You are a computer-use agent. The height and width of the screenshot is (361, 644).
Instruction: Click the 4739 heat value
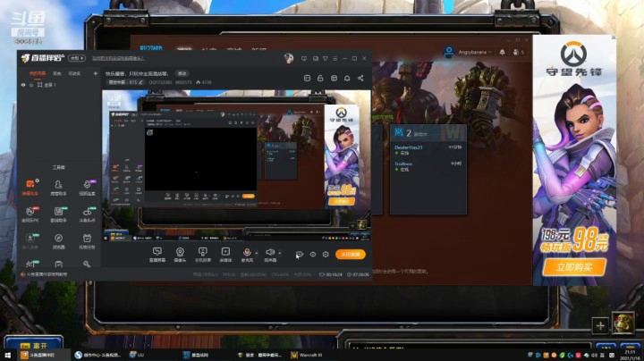[x=204, y=82]
